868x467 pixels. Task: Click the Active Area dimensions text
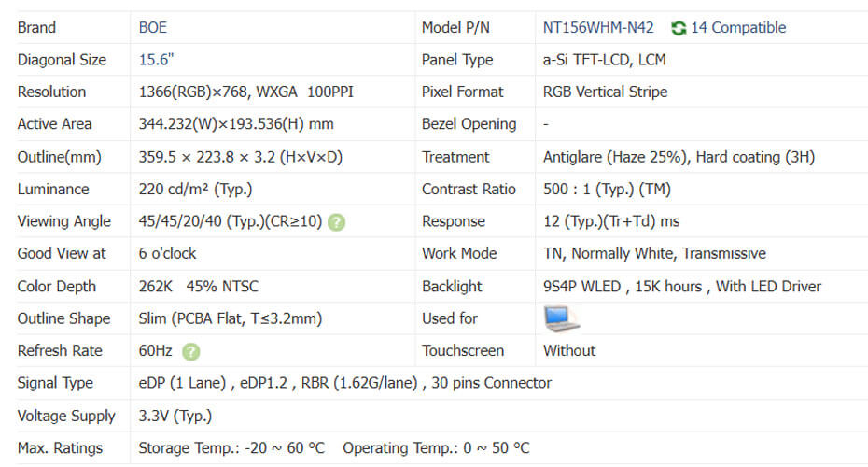(x=236, y=124)
